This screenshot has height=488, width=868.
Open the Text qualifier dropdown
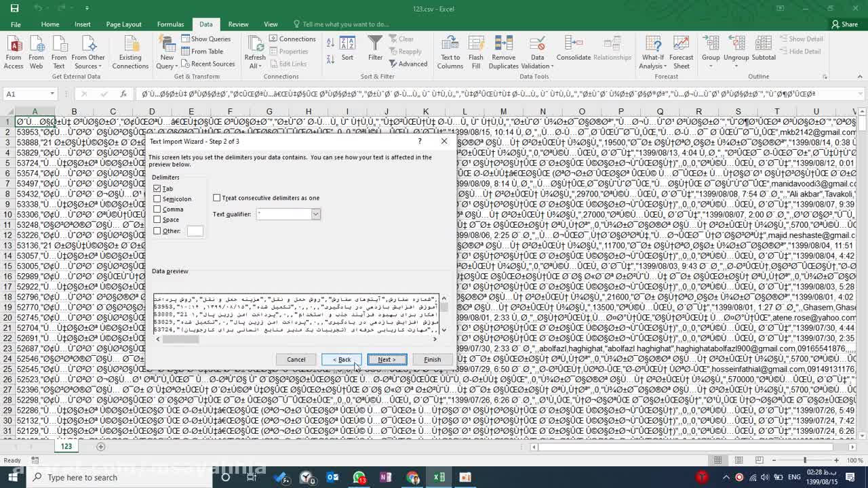click(315, 214)
